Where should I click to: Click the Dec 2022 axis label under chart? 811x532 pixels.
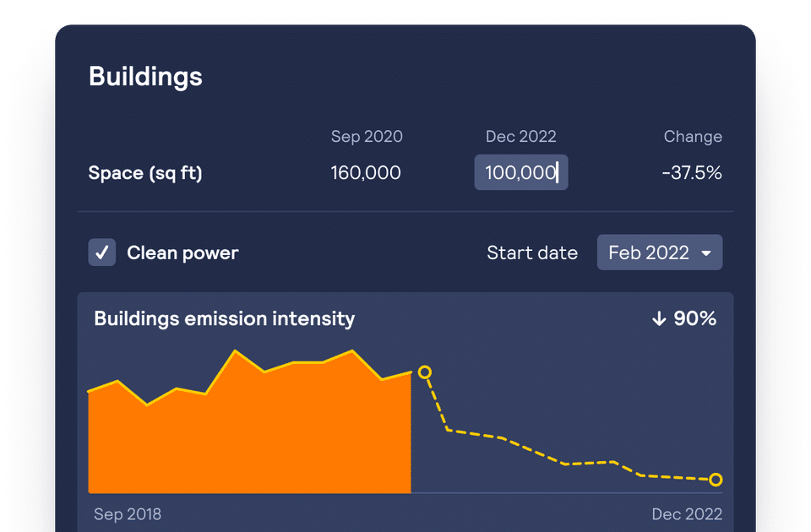[687, 514]
